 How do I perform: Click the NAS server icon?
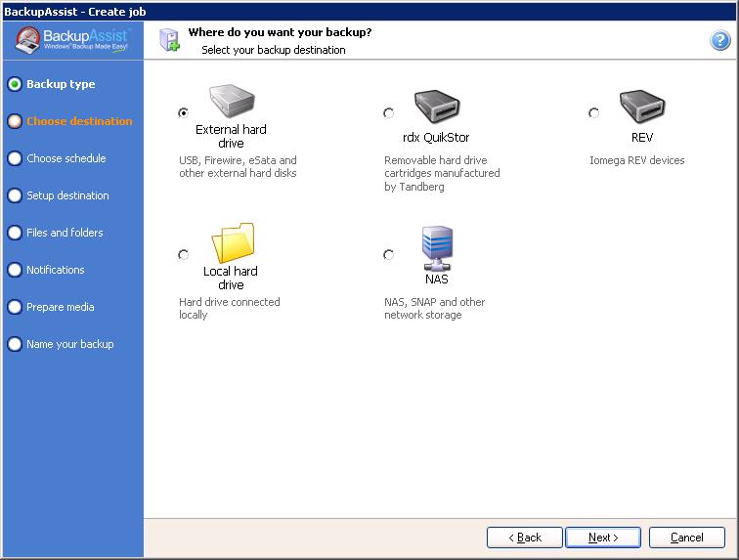point(437,248)
